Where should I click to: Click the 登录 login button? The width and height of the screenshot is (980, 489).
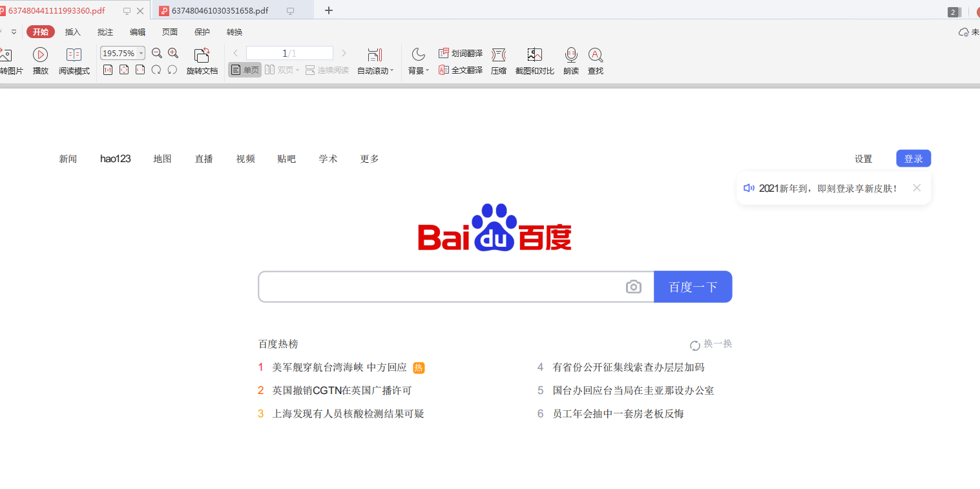coord(913,158)
